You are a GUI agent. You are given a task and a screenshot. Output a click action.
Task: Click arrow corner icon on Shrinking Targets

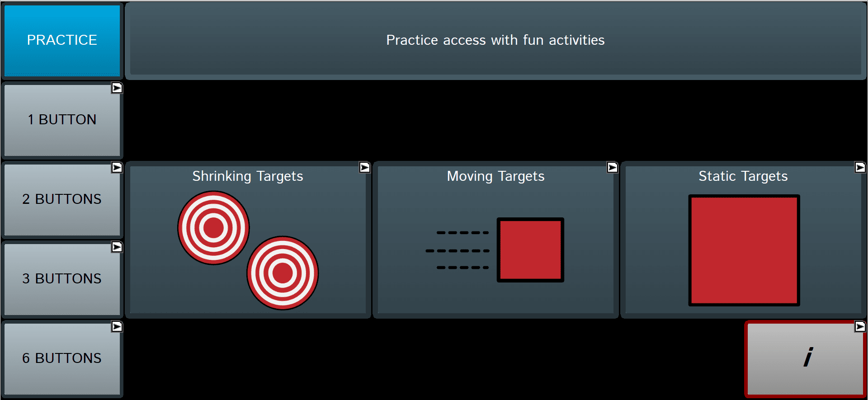[x=364, y=168]
